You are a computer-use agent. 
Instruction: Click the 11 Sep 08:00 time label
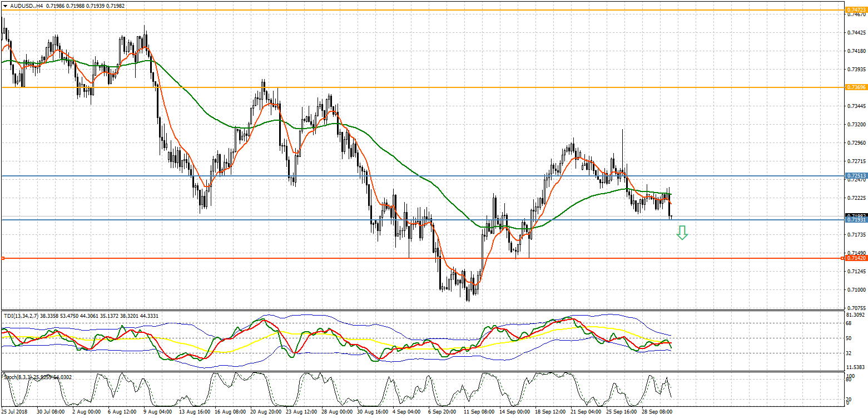(479, 412)
